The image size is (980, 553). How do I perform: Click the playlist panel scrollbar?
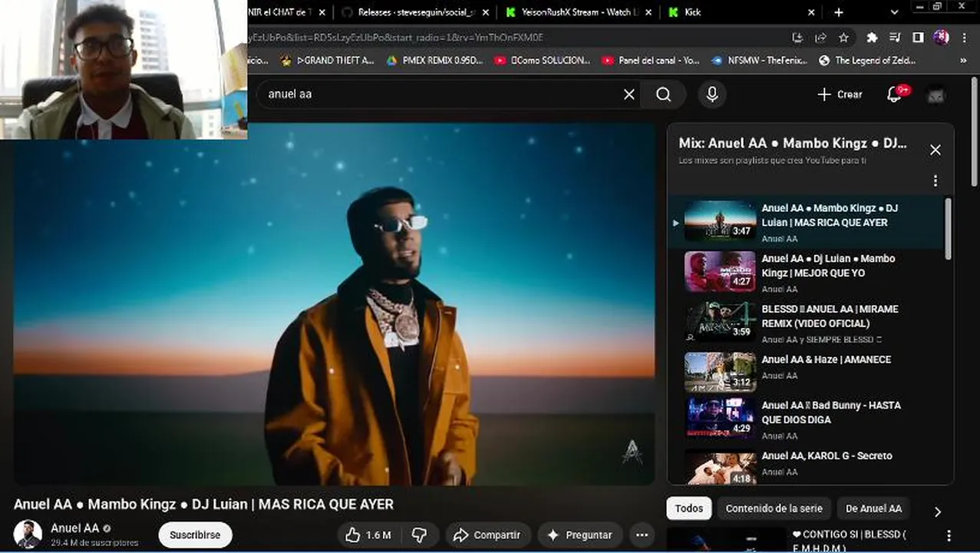(x=949, y=229)
